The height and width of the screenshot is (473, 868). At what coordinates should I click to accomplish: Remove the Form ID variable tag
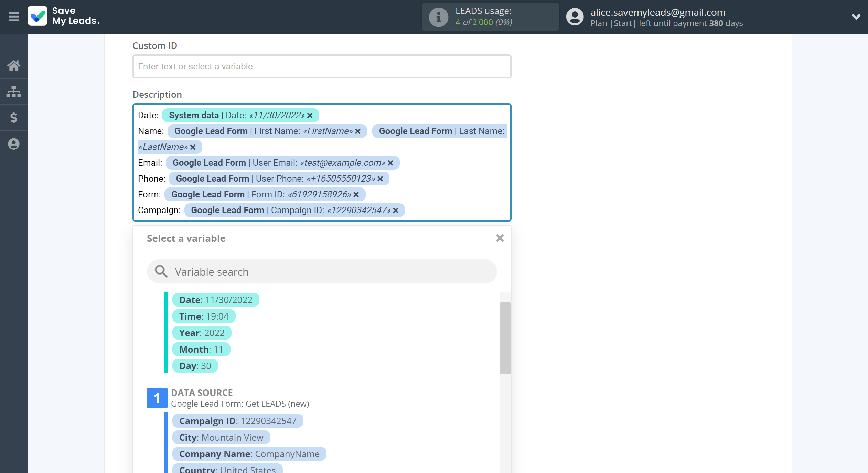(356, 195)
